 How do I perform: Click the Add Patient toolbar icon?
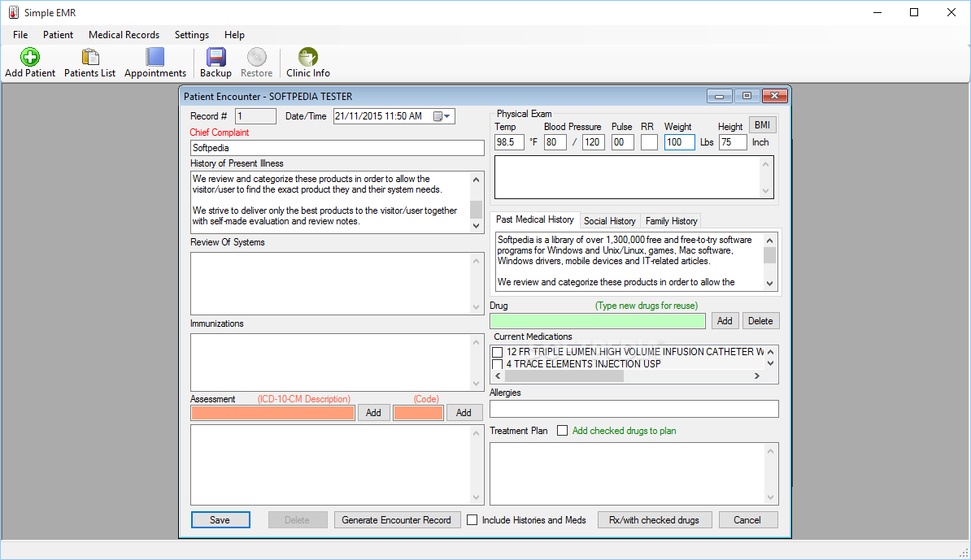(30, 57)
